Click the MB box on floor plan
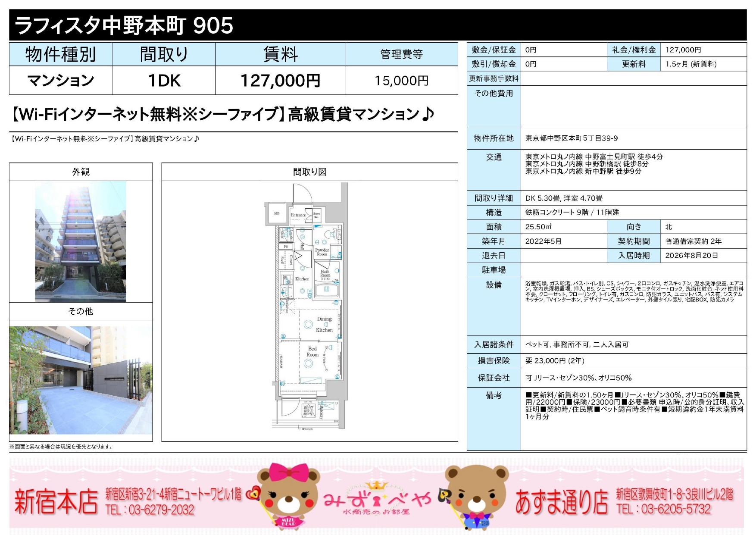 tap(277, 213)
